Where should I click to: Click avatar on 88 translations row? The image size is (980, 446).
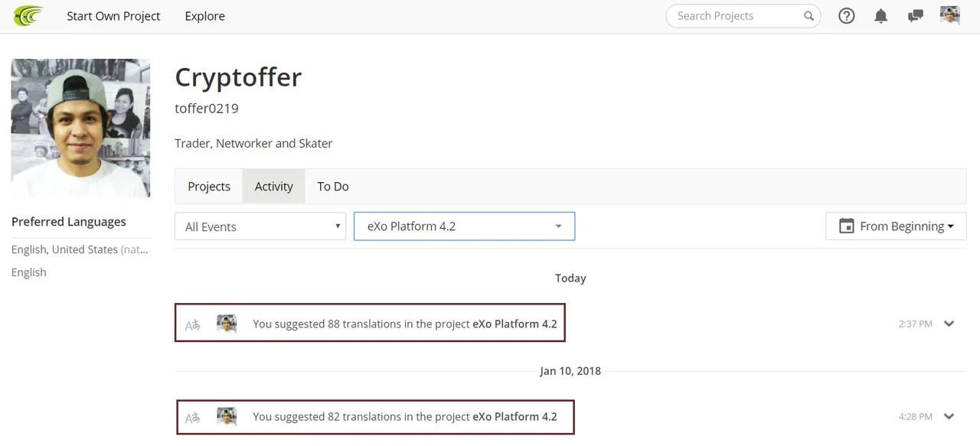(227, 324)
